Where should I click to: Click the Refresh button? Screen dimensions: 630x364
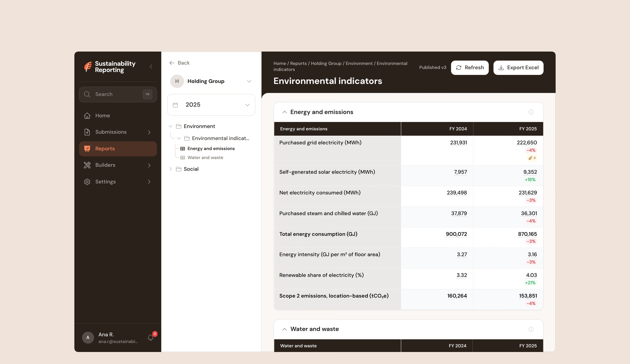click(470, 68)
